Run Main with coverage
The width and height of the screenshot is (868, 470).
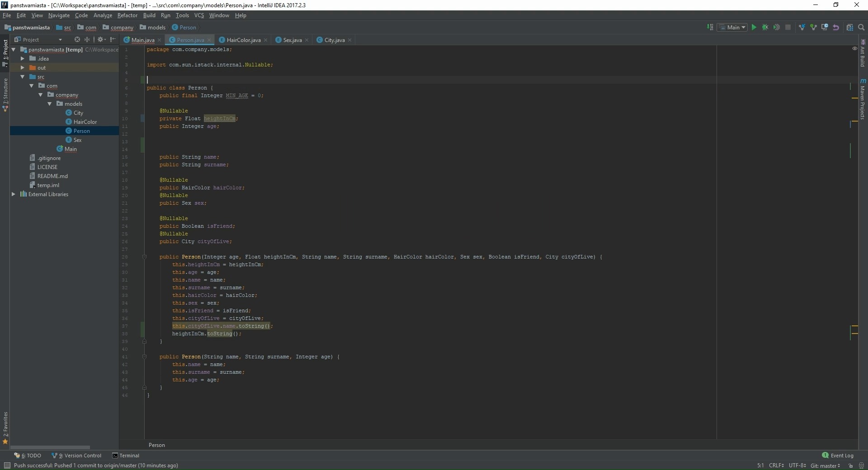click(x=777, y=27)
